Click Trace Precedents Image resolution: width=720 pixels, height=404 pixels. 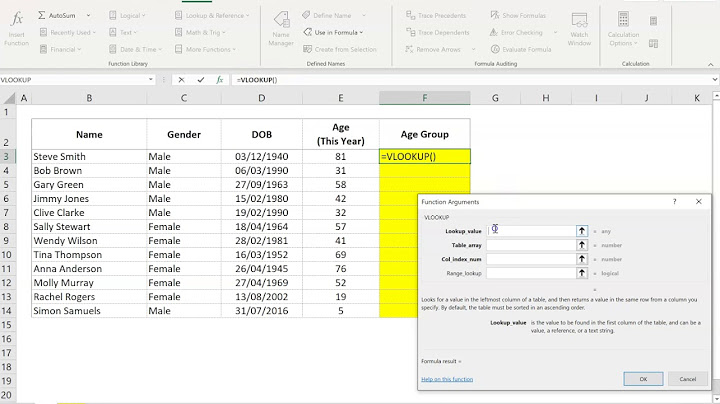click(435, 16)
